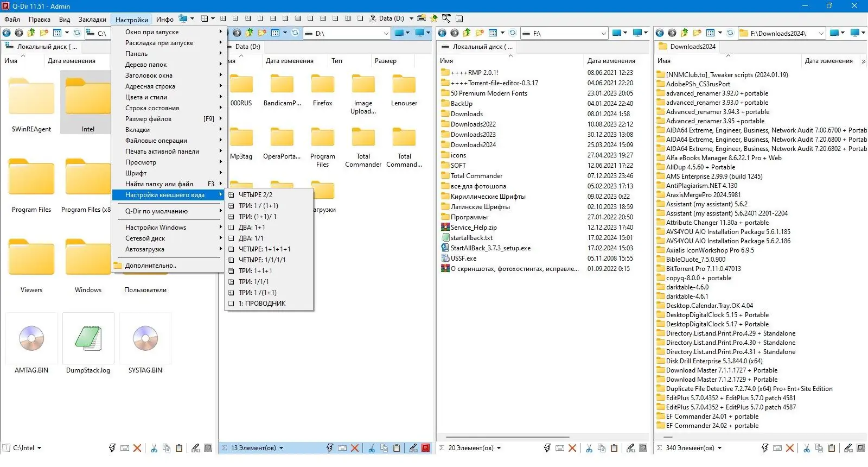Cut selection in the C:\Intel status bar
Screen dimensions: 868x467
[x=154, y=448]
